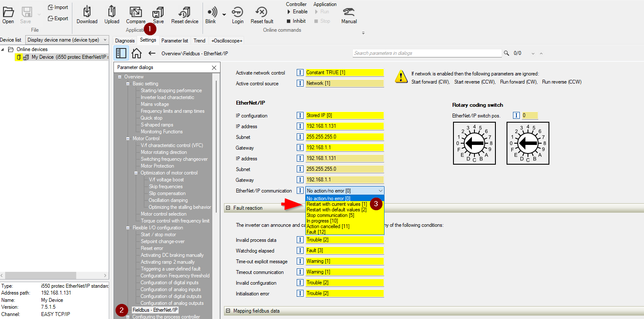
Task: Jump to previous search result chevron
Action: click(x=541, y=54)
